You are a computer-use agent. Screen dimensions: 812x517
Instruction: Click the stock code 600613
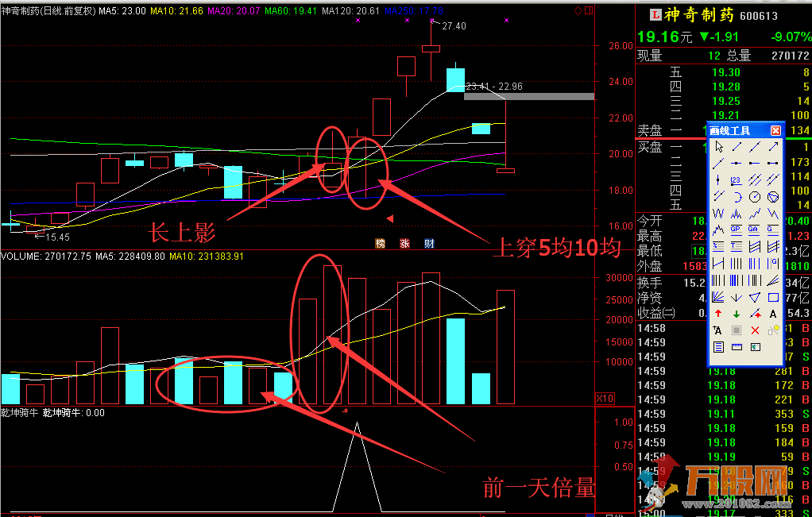click(759, 16)
